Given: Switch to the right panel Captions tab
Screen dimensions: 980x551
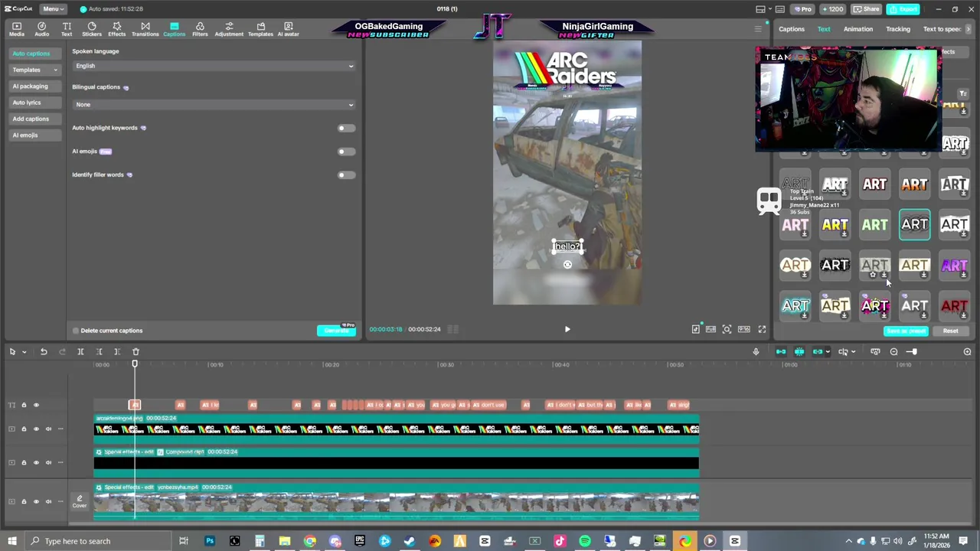Looking at the screenshot, I should point(792,29).
